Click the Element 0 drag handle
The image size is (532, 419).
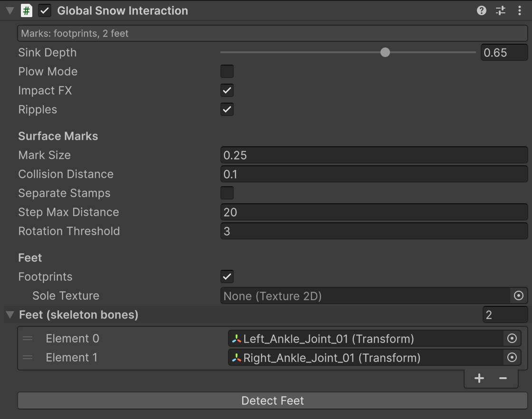coord(28,338)
